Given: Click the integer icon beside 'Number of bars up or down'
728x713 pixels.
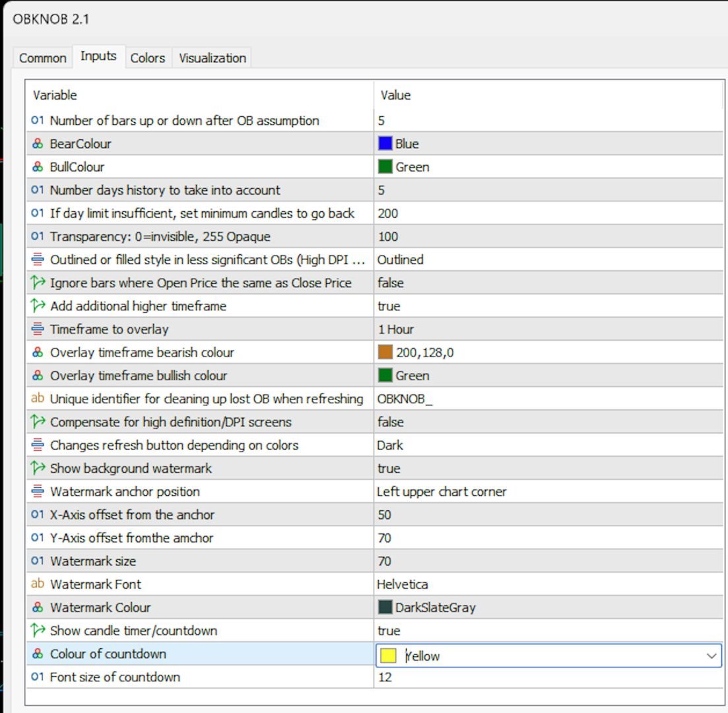Looking at the screenshot, I should (x=38, y=121).
